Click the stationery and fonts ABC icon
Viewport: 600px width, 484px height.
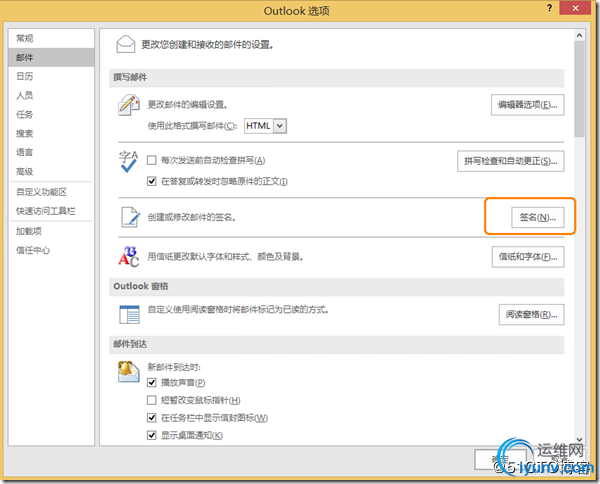pos(129,256)
